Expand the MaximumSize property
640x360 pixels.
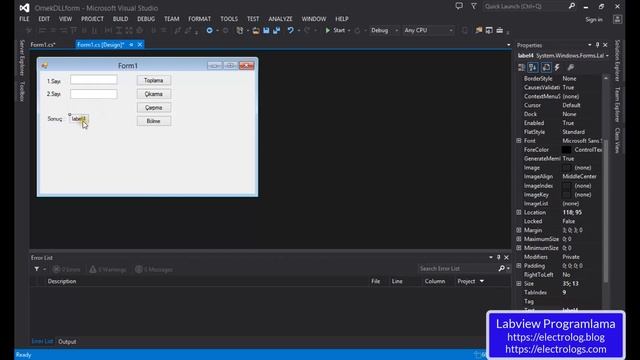[519, 239]
